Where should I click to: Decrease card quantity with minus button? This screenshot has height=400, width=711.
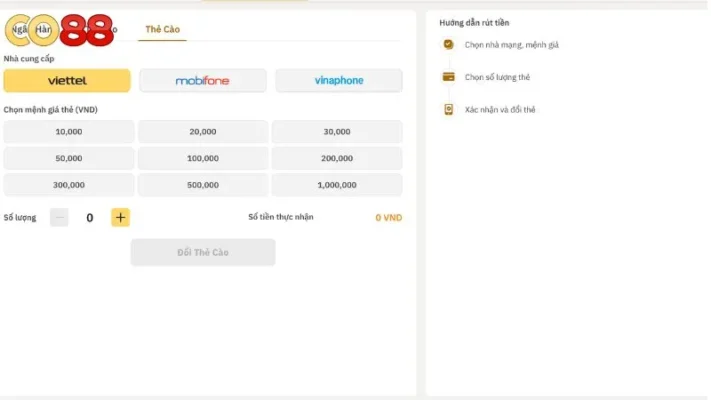point(59,217)
